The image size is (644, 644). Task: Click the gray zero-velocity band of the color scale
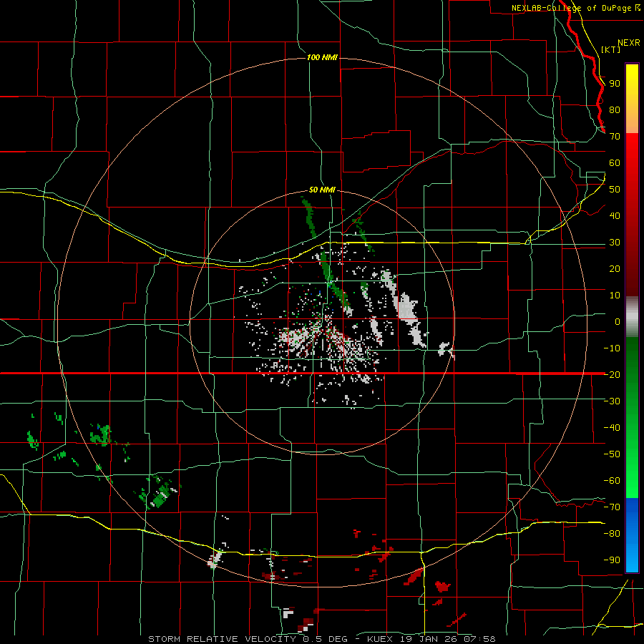tap(632, 317)
